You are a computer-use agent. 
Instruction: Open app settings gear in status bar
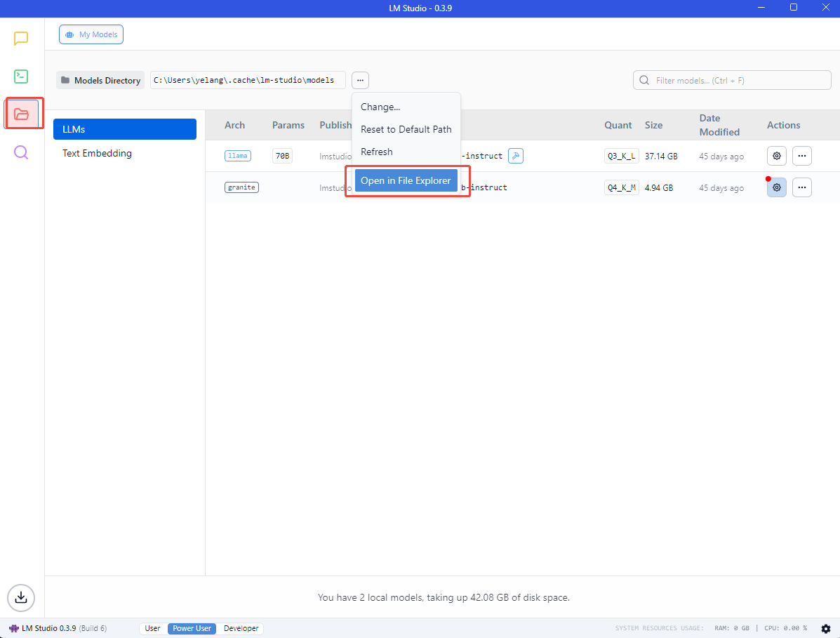pos(825,628)
